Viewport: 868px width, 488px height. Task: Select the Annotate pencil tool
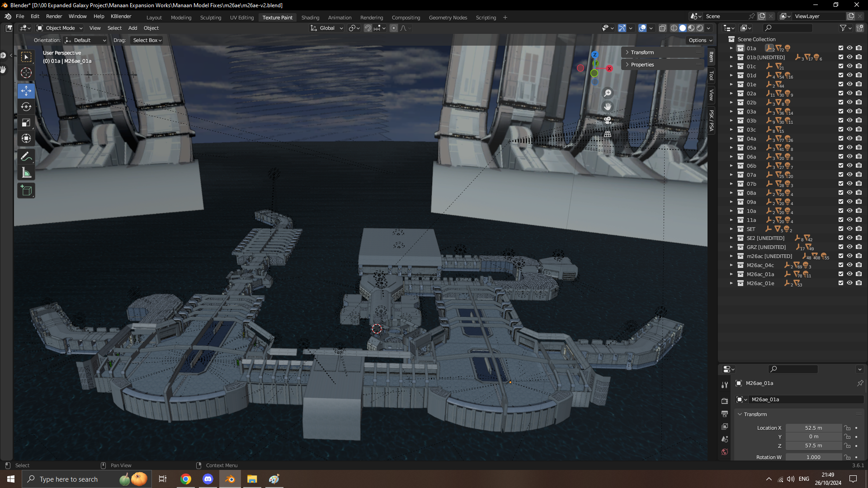[26, 156]
